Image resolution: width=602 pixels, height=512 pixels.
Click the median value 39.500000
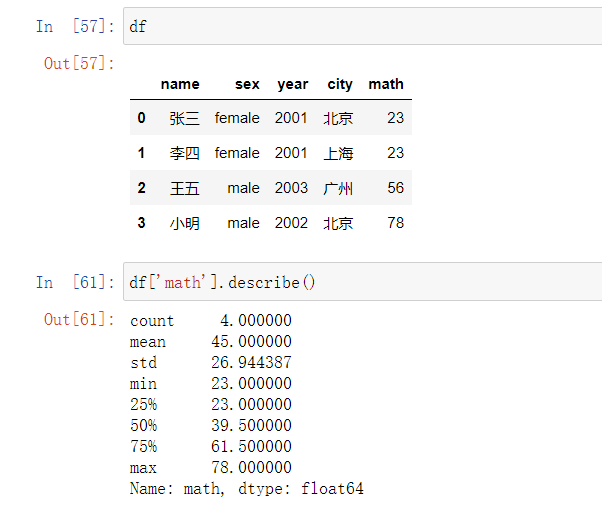(251, 425)
